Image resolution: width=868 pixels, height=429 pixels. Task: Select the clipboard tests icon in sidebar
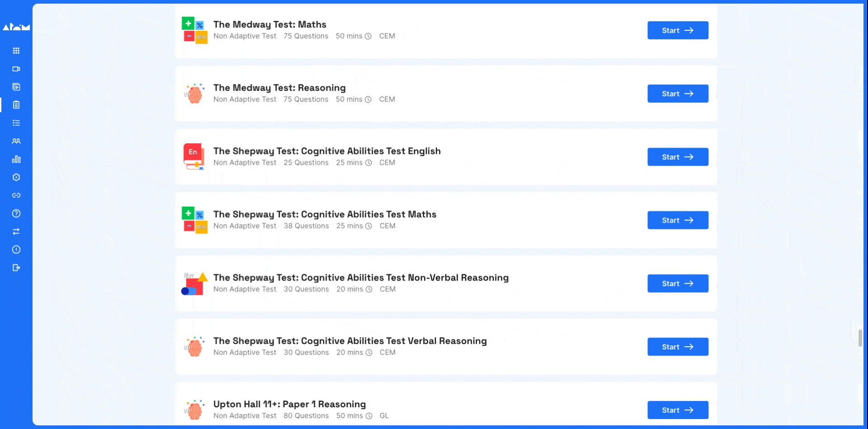pyautogui.click(x=16, y=105)
